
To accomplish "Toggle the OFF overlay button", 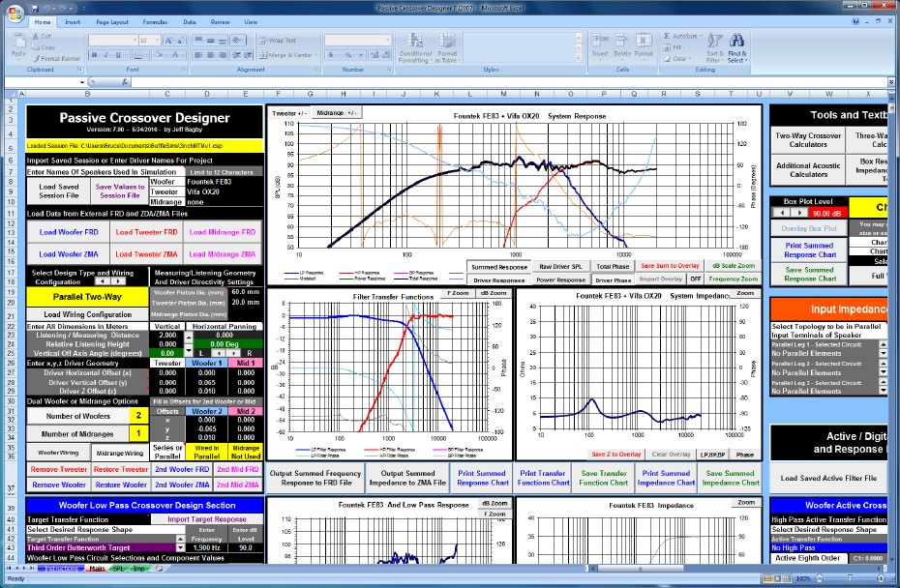I will (x=696, y=279).
